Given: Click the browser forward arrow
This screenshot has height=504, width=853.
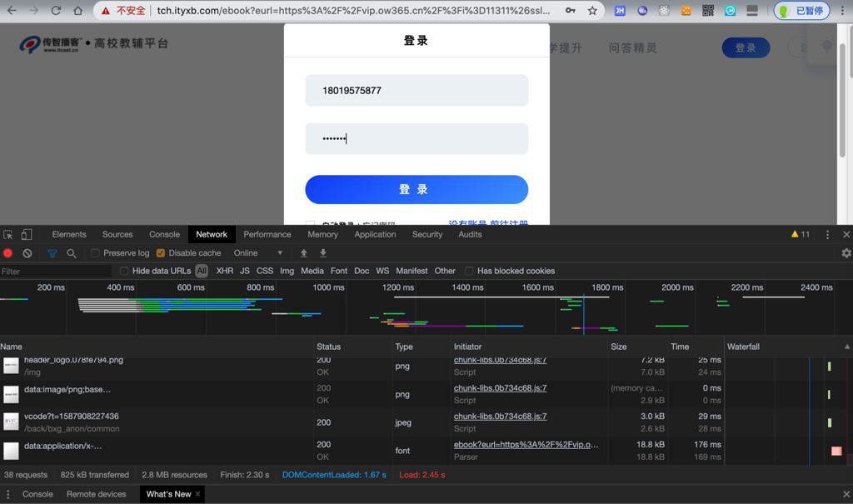Looking at the screenshot, I should click(x=33, y=10).
